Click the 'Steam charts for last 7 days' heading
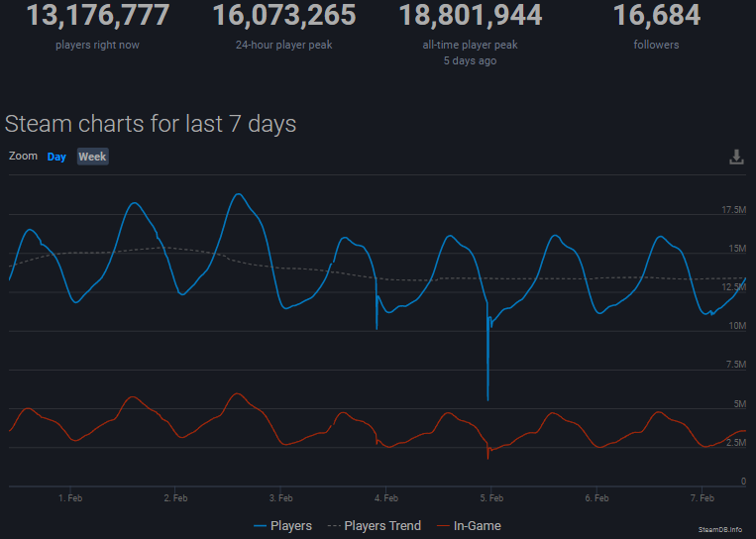 point(151,124)
